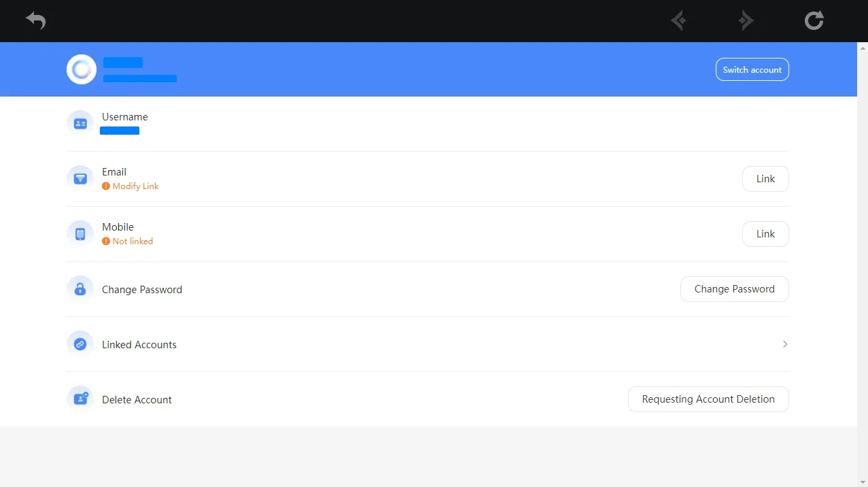Viewport: 868px width, 487px height.
Task: Click the Change Password lock icon
Action: click(80, 289)
